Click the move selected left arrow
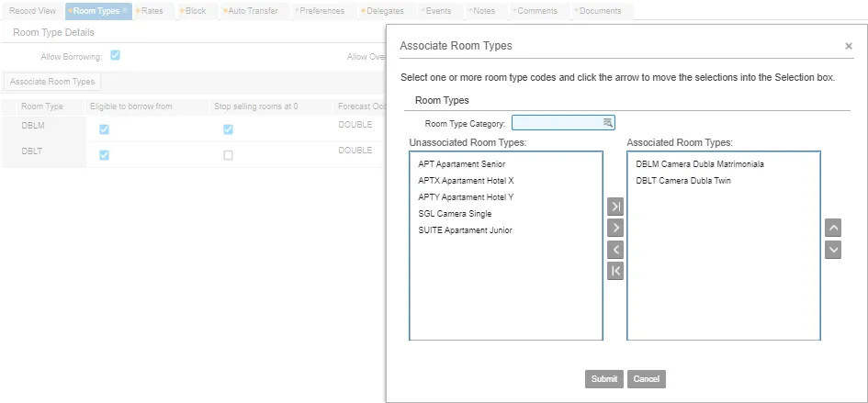Screen dimensions: 868x403 point(615,250)
